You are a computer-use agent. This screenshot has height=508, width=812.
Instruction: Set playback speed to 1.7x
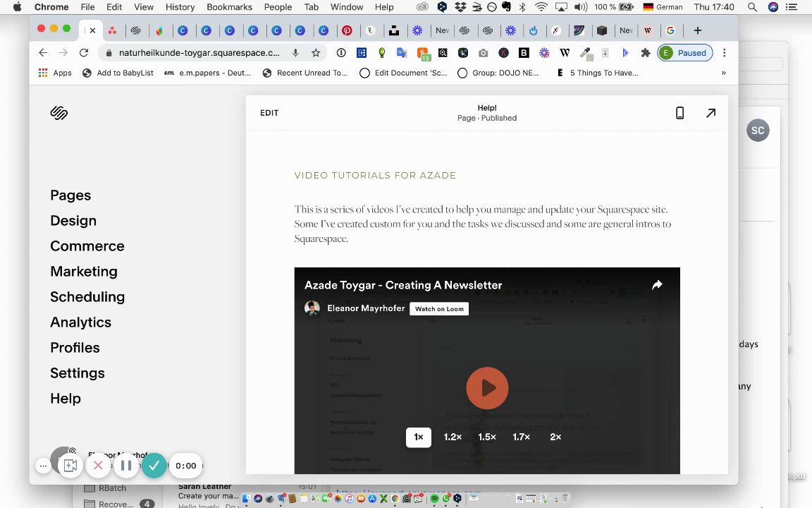pyautogui.click(x=521, y=437)
